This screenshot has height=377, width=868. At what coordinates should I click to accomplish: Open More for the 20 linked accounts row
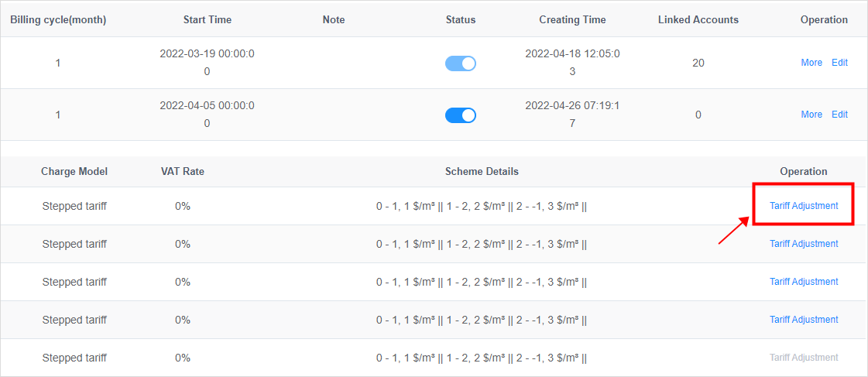(811, 63)
